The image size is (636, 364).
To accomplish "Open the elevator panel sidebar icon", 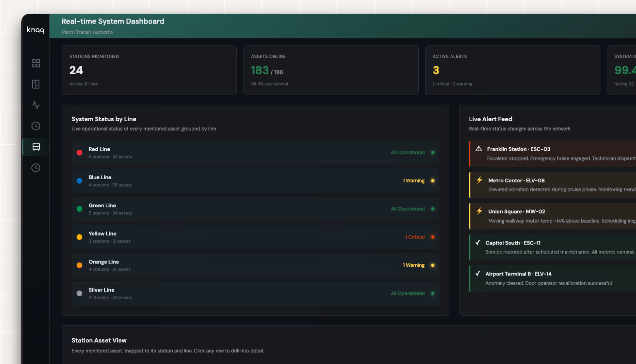I will click(x=36, y=84).
